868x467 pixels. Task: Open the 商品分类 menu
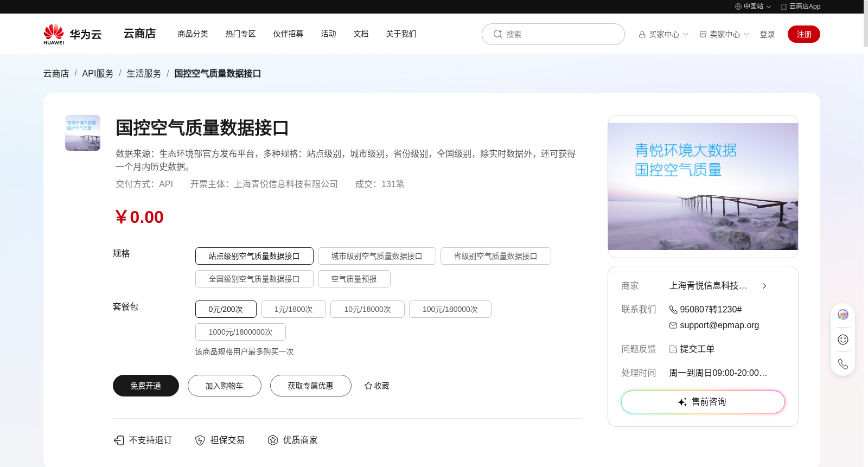pyautogui.click(x=193, y=34)
